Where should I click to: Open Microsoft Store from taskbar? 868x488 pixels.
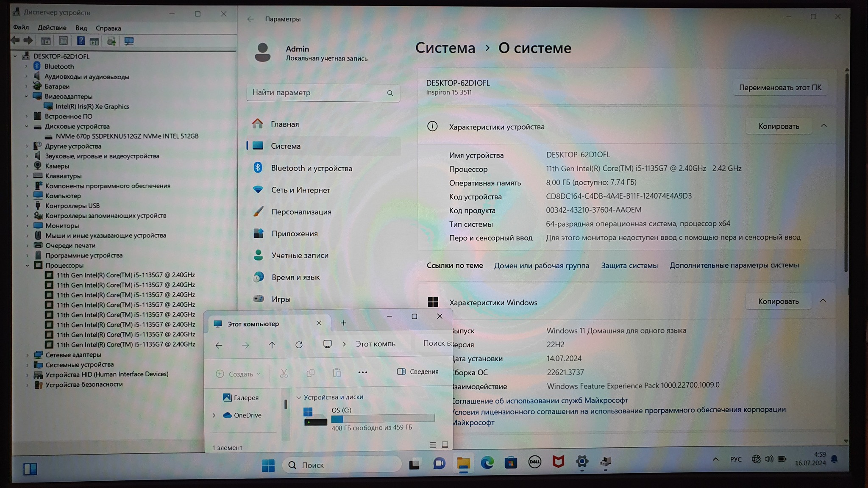pyautogui.click(x=511, y=463)
